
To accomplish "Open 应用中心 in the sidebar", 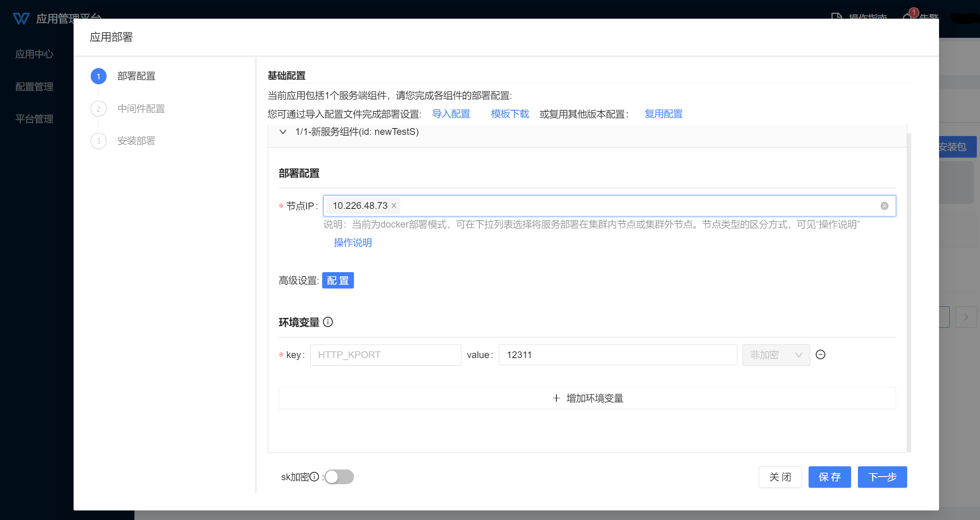I will click(x=34, y=54).
